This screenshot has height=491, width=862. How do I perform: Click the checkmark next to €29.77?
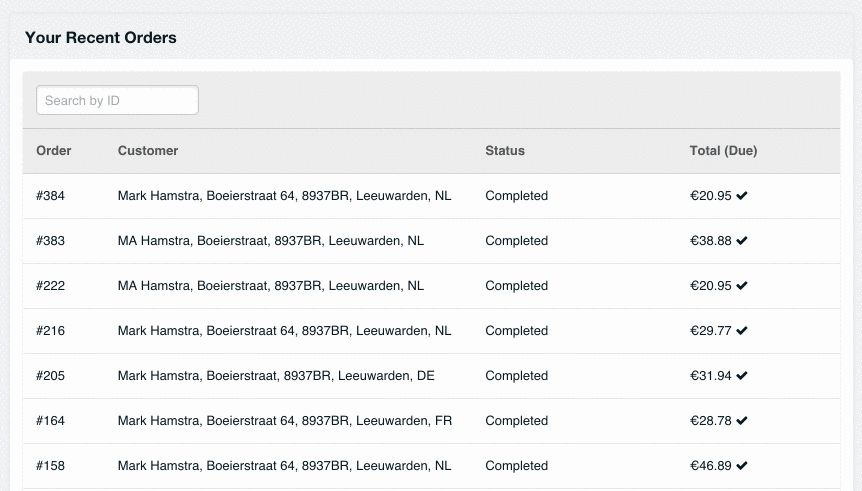[x=742, y=331]
